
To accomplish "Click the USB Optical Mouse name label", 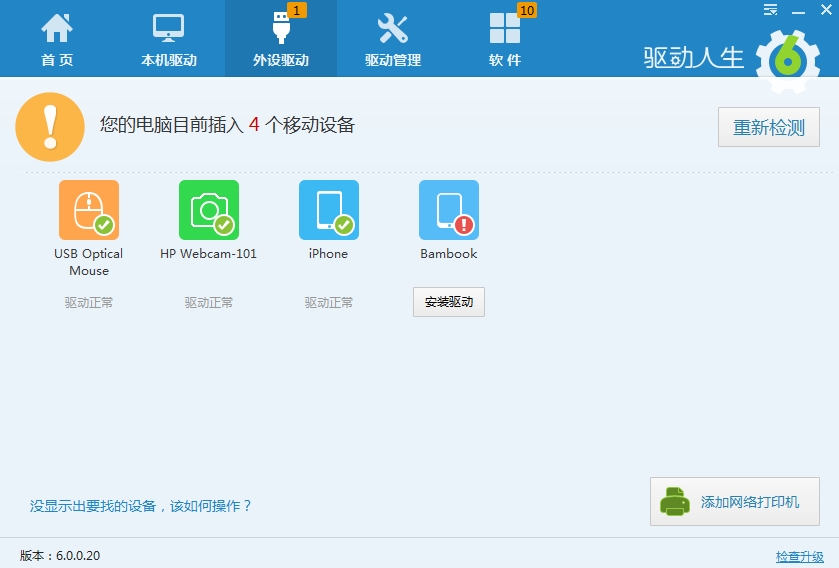I will pos(89,262).
